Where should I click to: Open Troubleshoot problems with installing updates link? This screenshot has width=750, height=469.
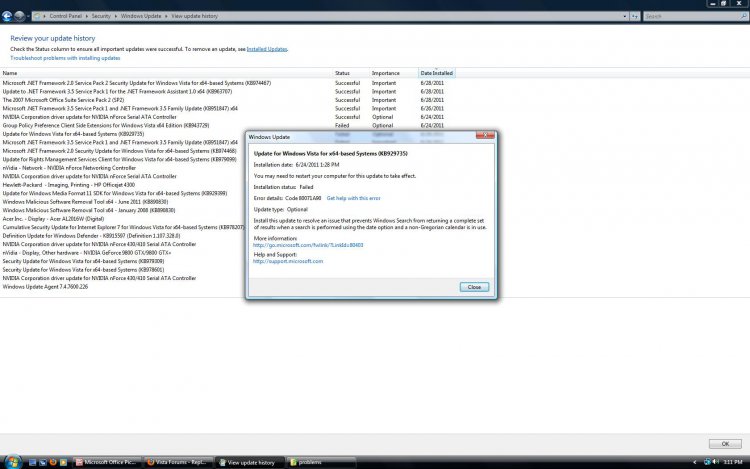click(x=65, y=58)
